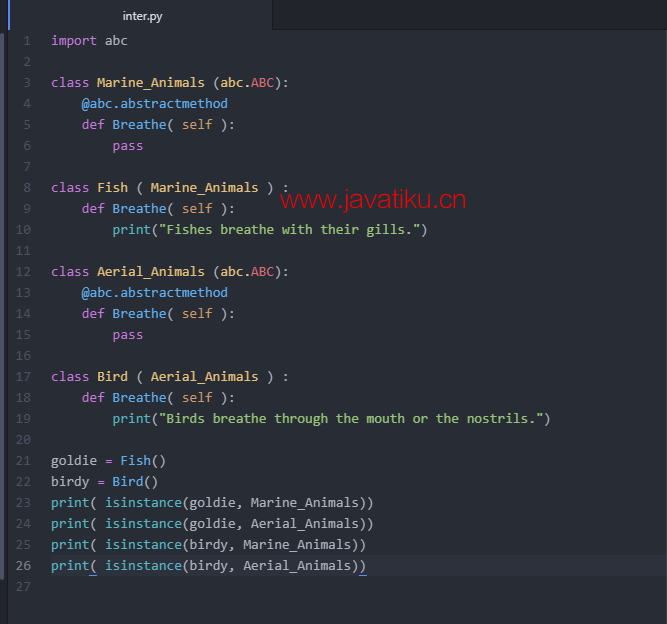Click 'class Bird ( Aerial_Animals ) :' line
This screenshot has width=667, height=624.
pos(170,376)
